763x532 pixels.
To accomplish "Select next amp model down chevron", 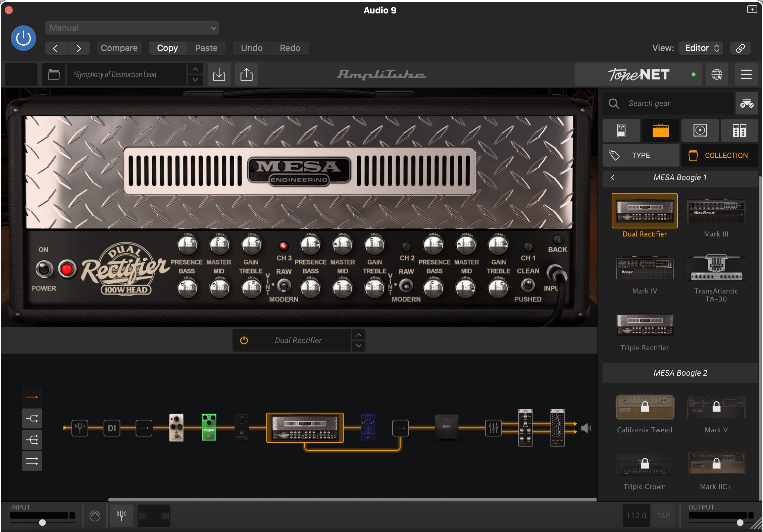I will point(359,346).
